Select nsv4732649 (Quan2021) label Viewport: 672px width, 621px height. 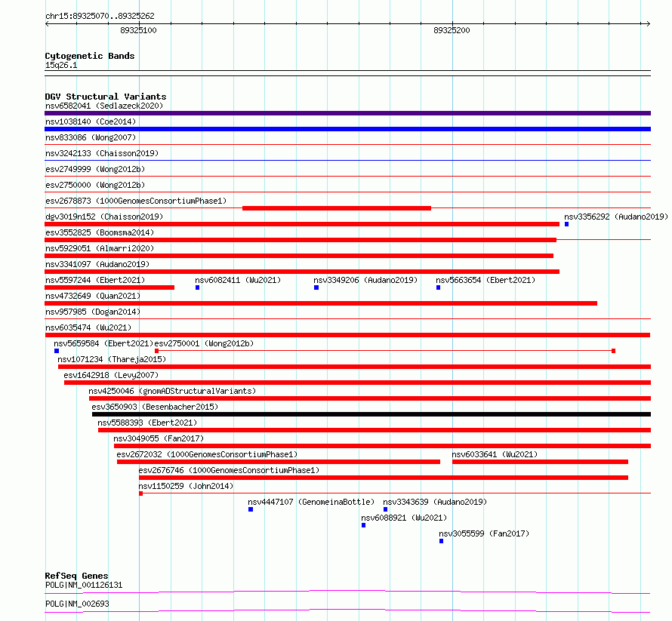pyautogui.click(x=93, y=296)
